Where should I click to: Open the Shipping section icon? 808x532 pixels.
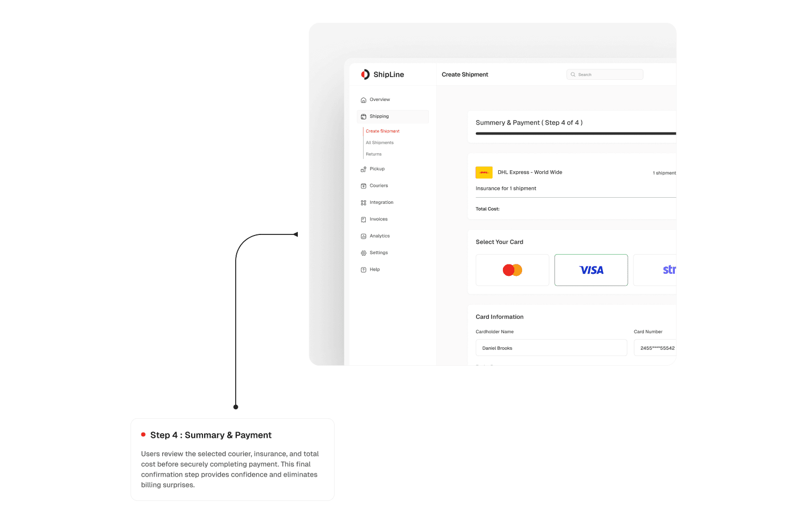[364, 116]
